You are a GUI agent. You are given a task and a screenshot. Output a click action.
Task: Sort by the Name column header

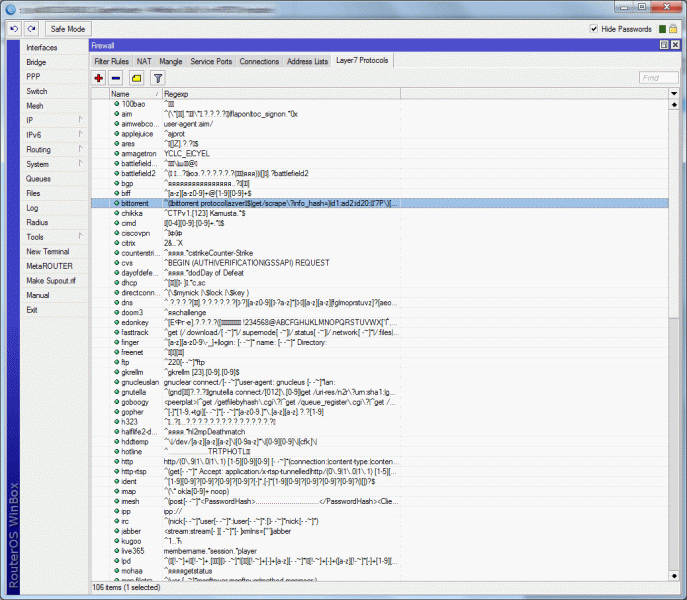[x=135, y=94]
